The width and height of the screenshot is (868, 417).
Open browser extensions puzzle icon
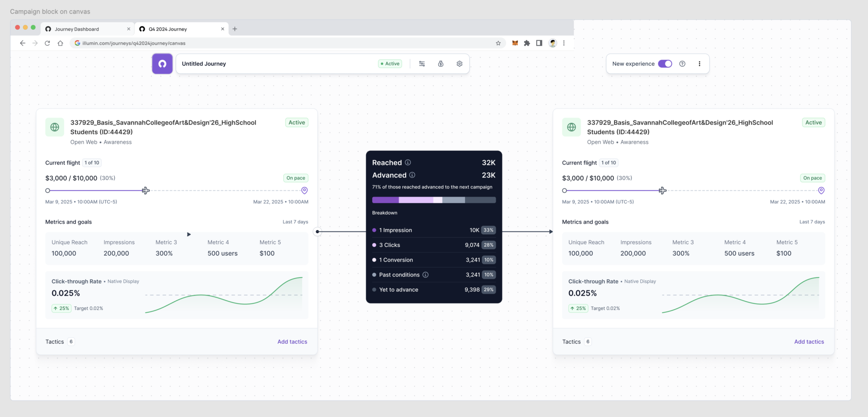[x=527, y=43]
